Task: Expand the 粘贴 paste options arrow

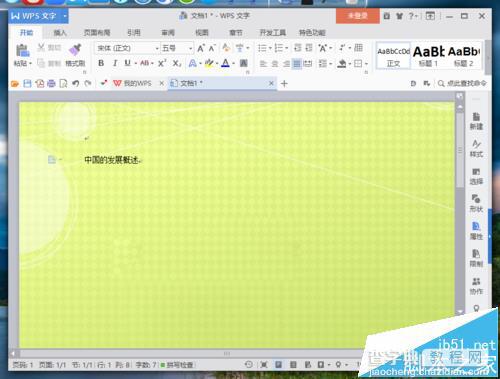Action: 30,64
